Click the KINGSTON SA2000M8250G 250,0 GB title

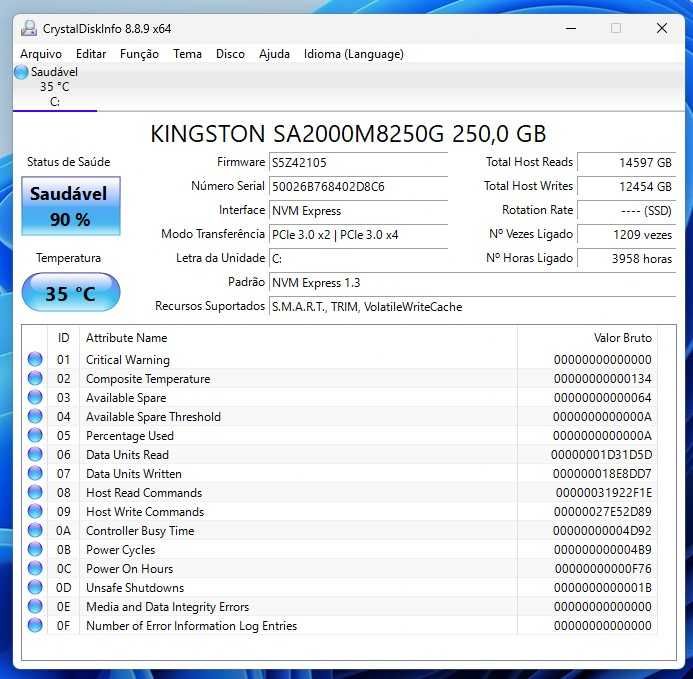click(x=348, y=134)
